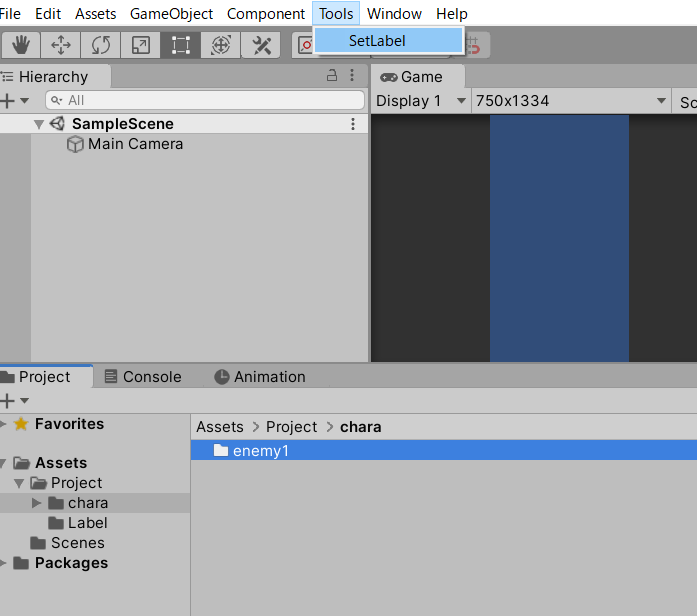Toggle the Hierarchy panel lock
This screenshot has height=616, width=697.
332,75
